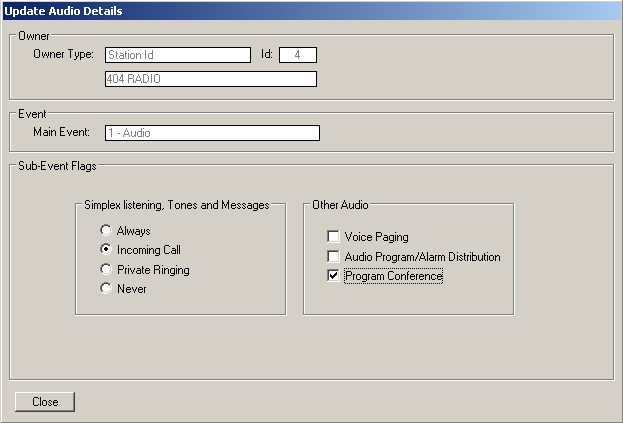Uncheck the Program Conference checkbox
This screenshot has width=623, height=423.
333,276
